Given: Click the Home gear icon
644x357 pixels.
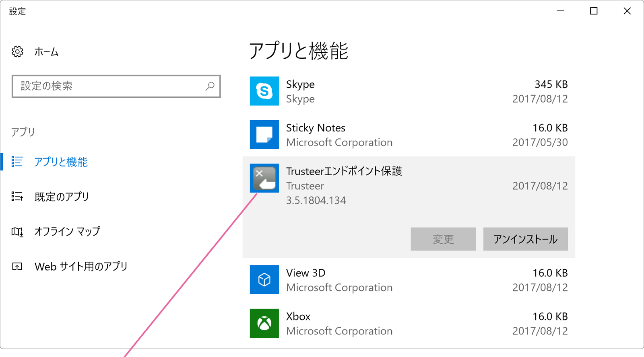Looking at the screenshot, I should pyautogui.click(x=17, y=51).
